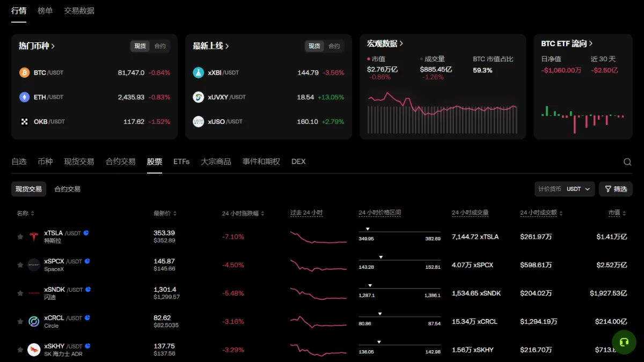Select 合约 in the 热门币种 card
Viewport: 644px width, 362px height.
[x=160, y=46]
